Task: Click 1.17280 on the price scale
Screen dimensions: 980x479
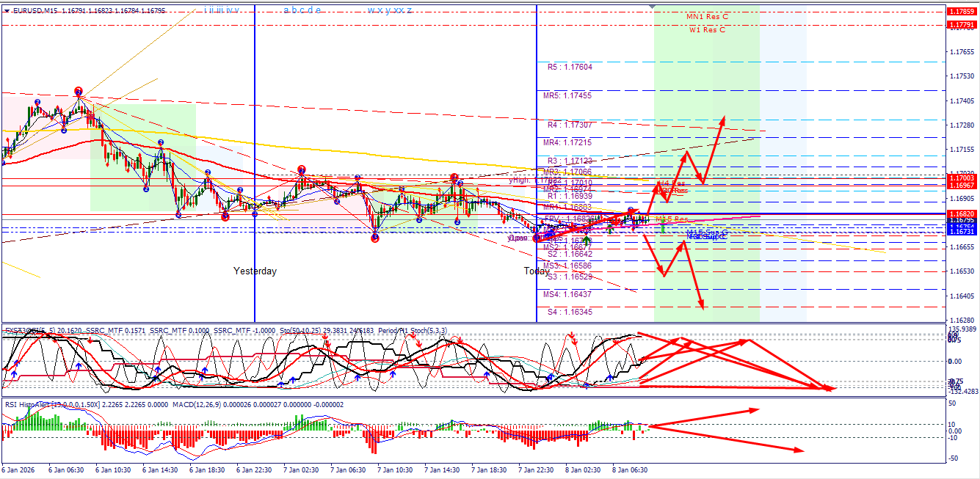Action: (962, 125)
